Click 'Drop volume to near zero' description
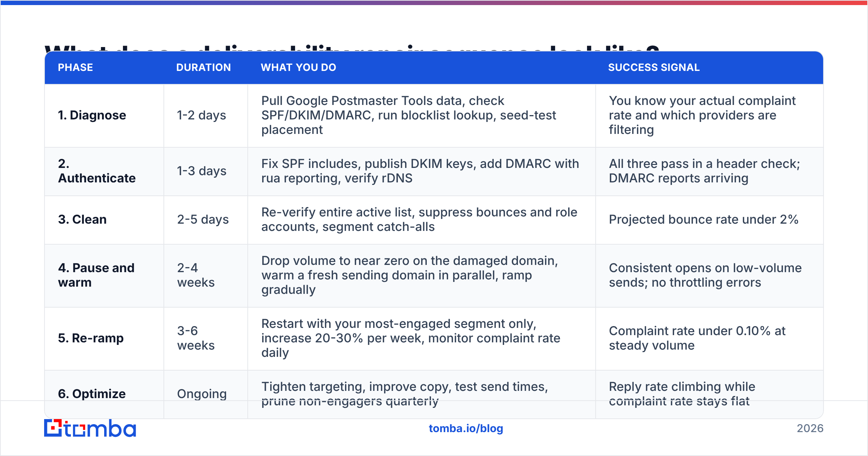 click(x=422, y=275)
